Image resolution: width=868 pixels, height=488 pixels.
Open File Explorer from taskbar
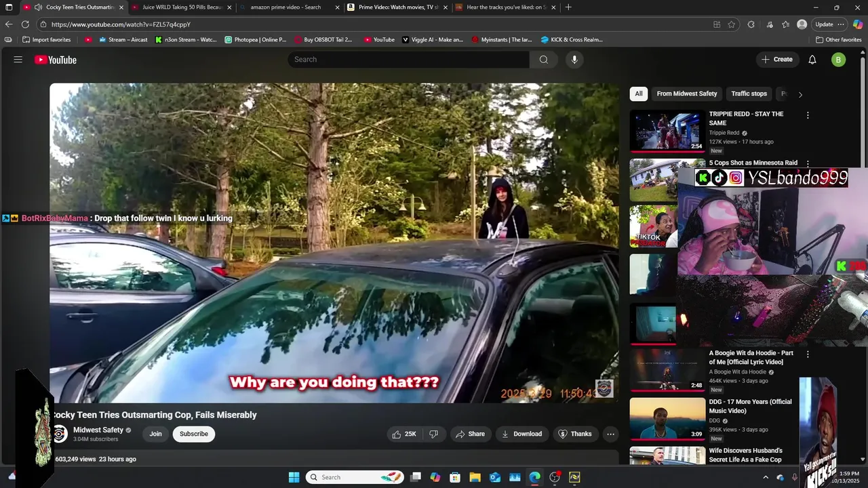point(475,477)
